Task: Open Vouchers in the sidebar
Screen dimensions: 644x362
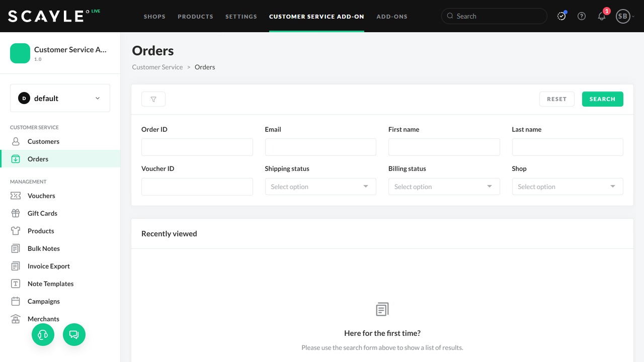Action: coord(41,196)
